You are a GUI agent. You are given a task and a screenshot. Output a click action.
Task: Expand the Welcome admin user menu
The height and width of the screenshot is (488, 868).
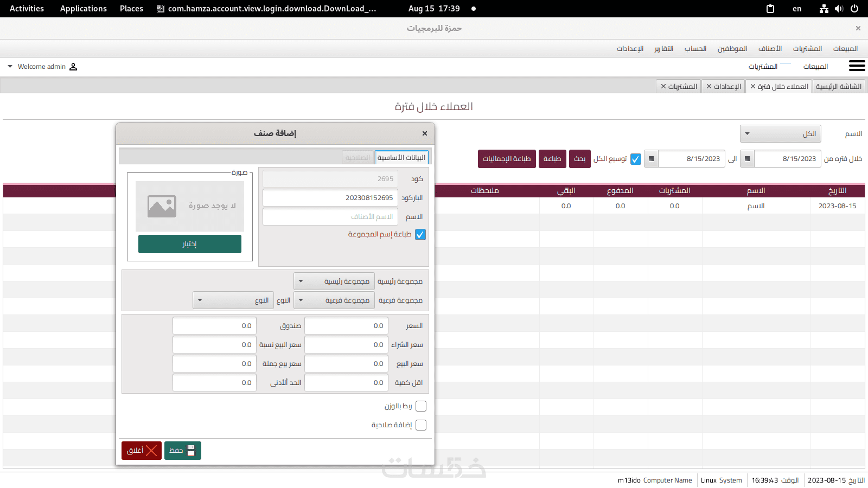pos(10,67)
